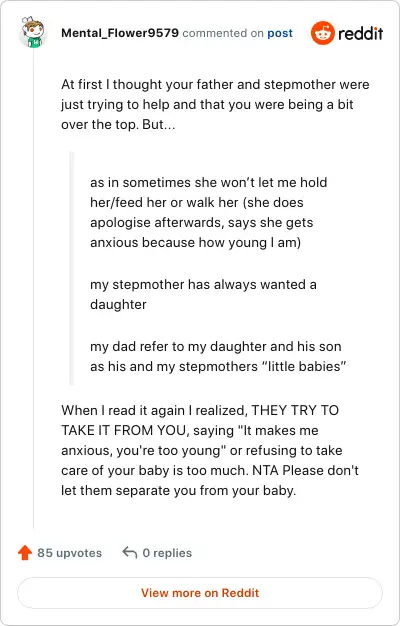Click the 'reddit' wordmark text

[360, 34]
